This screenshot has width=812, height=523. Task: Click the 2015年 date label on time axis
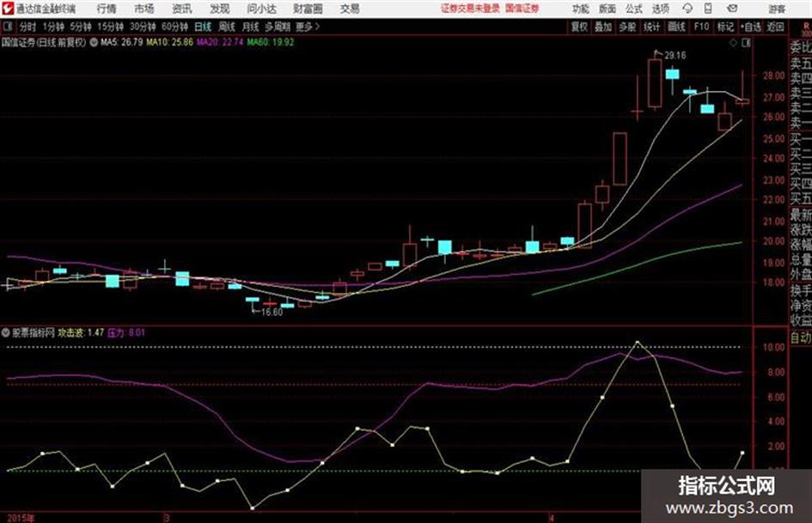click(21, 518)
